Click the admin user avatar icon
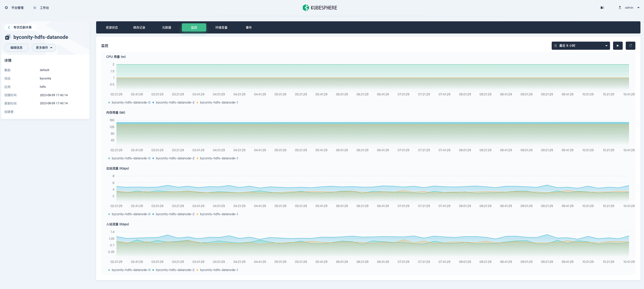The image size is (644, 289). (620, 8)
